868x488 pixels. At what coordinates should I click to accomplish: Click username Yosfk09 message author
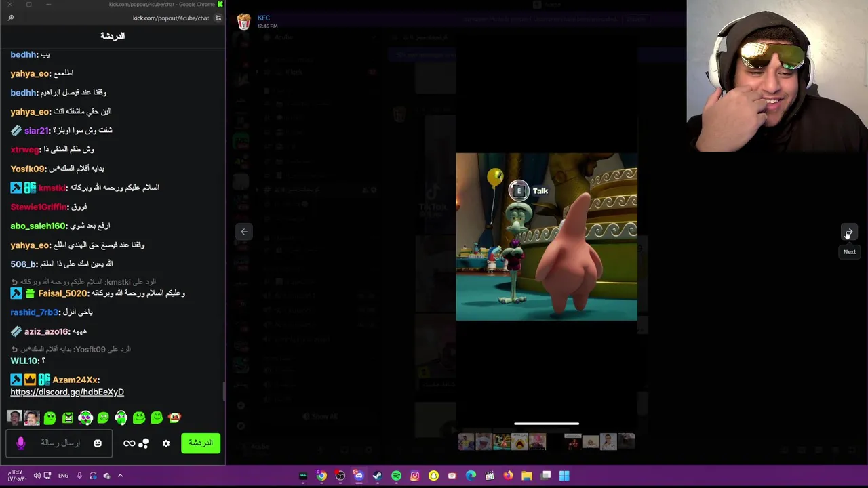coord(28,169)
